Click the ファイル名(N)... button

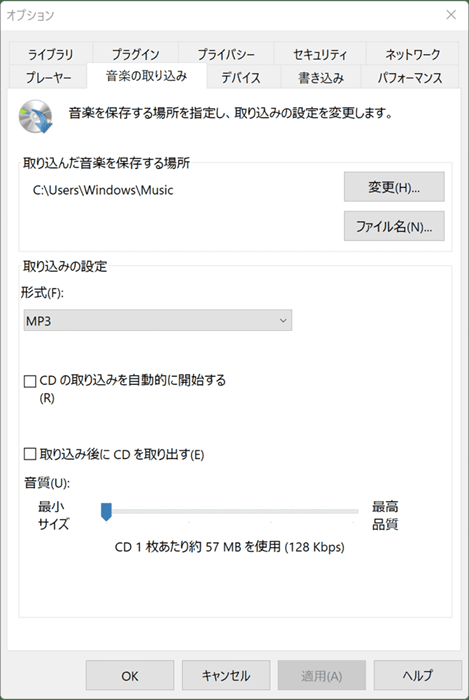click(394, 226)
